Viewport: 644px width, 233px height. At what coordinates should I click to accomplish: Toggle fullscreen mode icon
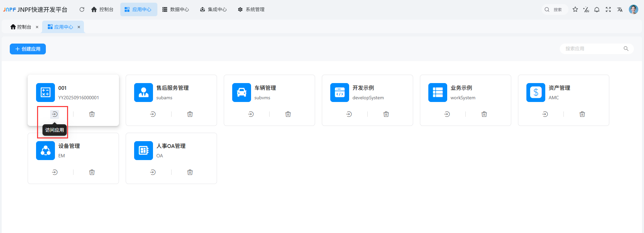tap(608, 9)
